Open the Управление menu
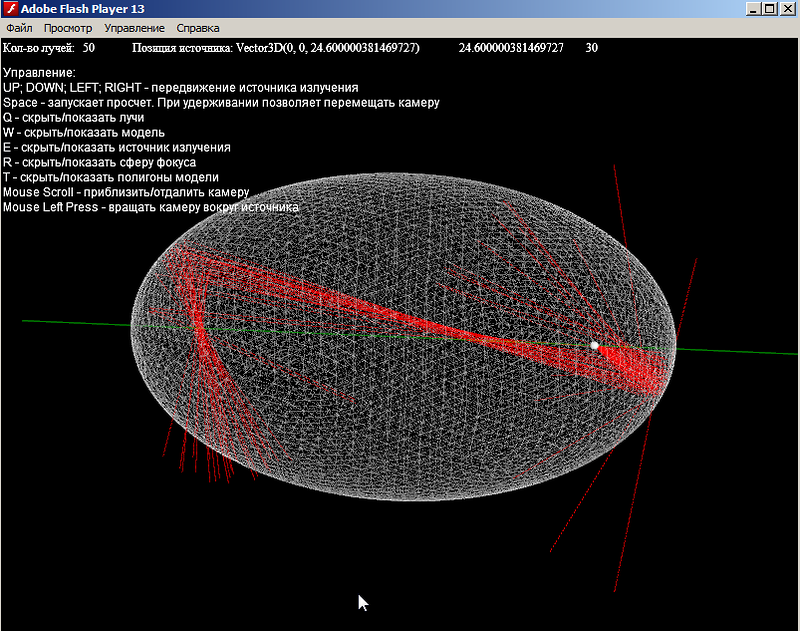The image size is (800, 631). click(134, 28)
